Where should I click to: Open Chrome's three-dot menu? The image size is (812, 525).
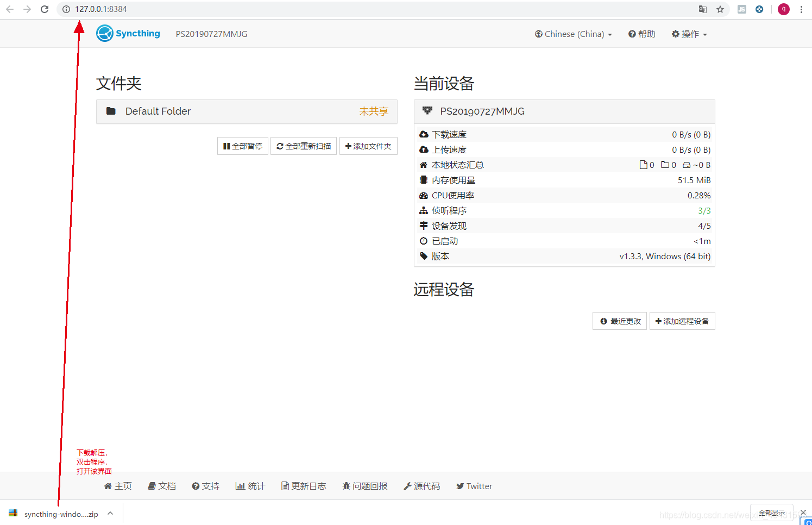click(x=801, y=9)
